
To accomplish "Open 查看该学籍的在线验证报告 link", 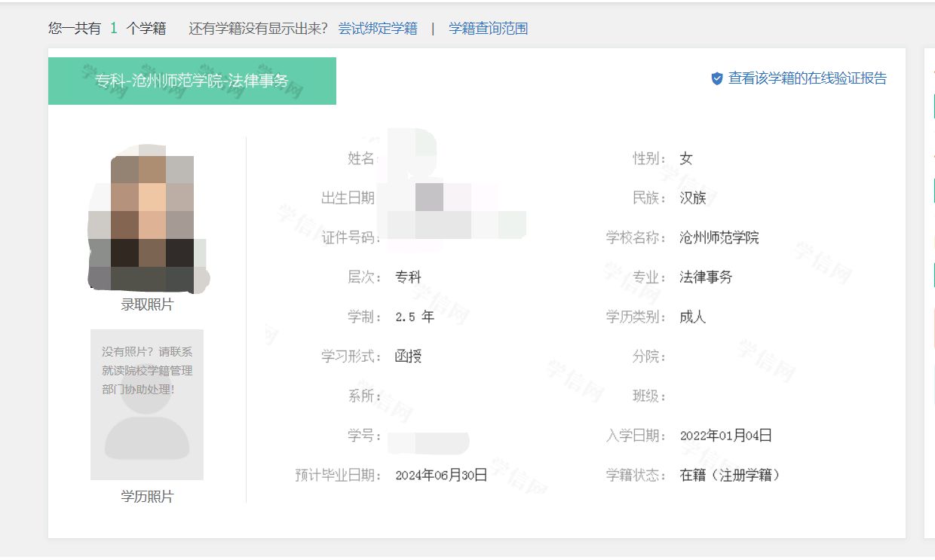I will [x=808, y=78].
